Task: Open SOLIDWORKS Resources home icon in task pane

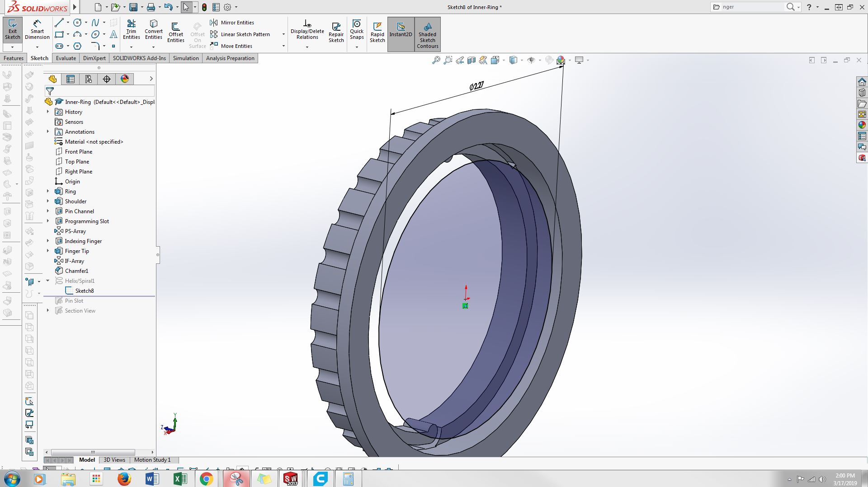Action: pos(862,82)
